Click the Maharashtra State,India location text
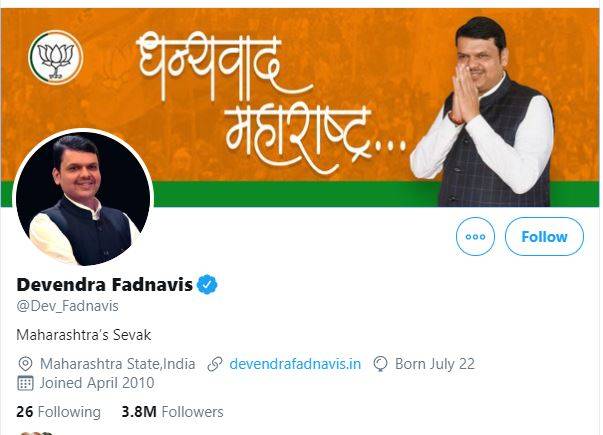The width and height of the screenshot is (603, 435). 118,364
